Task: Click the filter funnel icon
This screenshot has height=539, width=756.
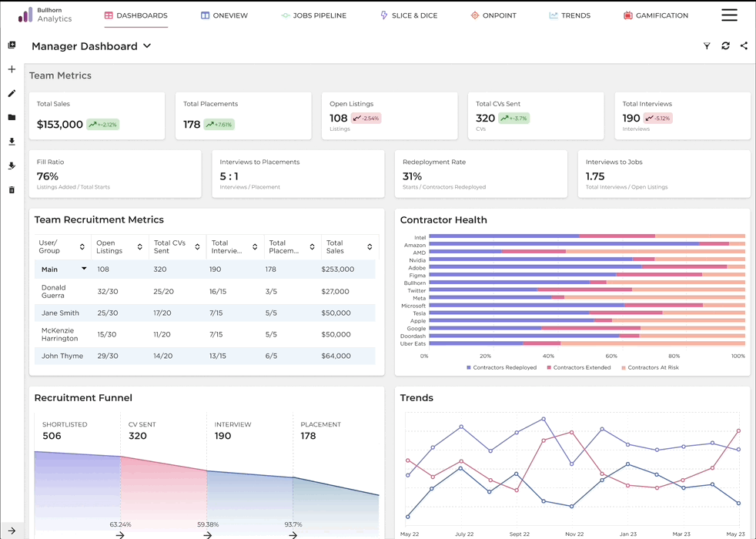Action: (707, 45)
